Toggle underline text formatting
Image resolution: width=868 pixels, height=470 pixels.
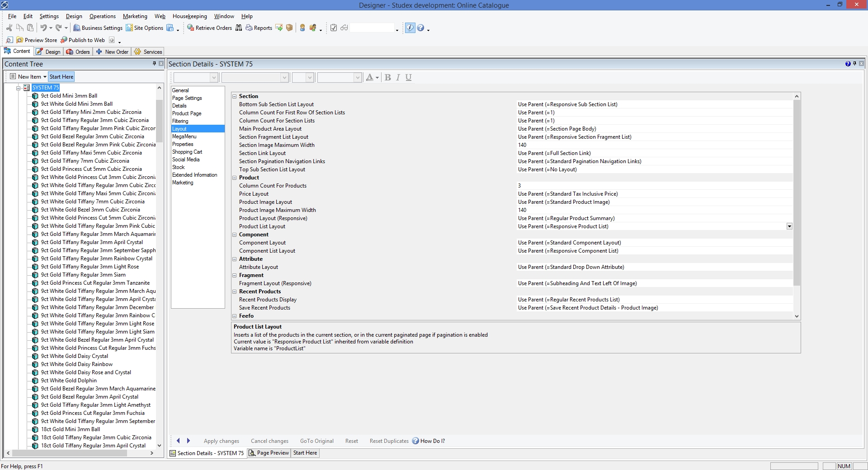[408, 78]
